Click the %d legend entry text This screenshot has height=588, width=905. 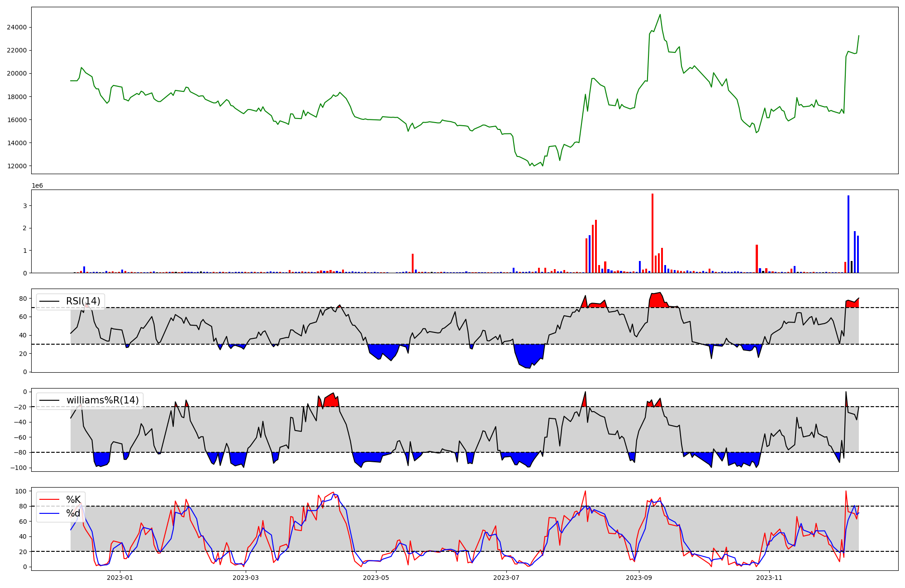tap(73, 513)
